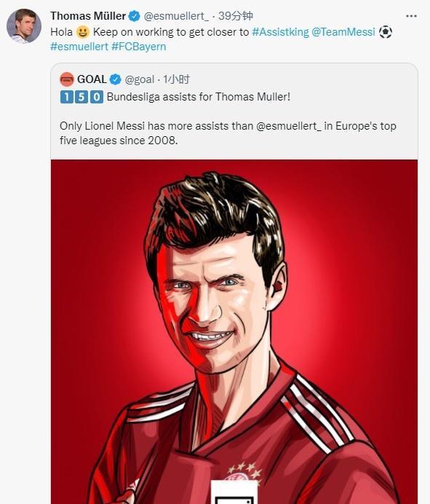Open Thomas Müller's profile avatar

point(24,26)
